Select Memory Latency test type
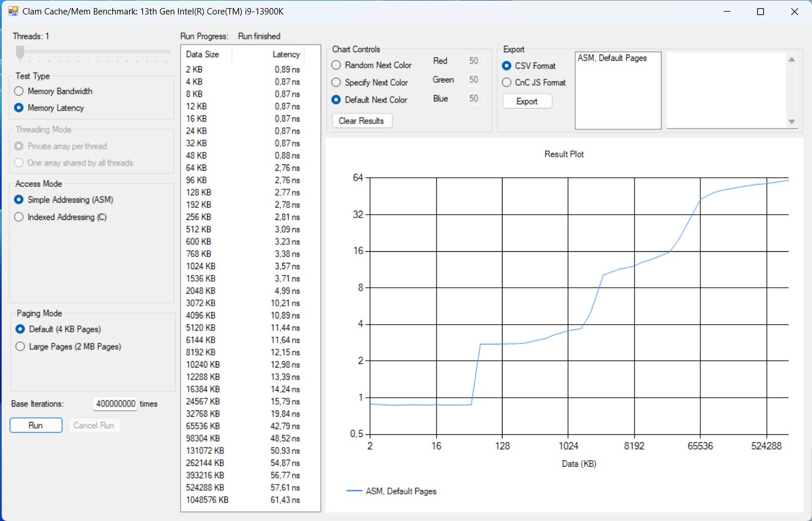812x521 pixels. pos(49,108)
